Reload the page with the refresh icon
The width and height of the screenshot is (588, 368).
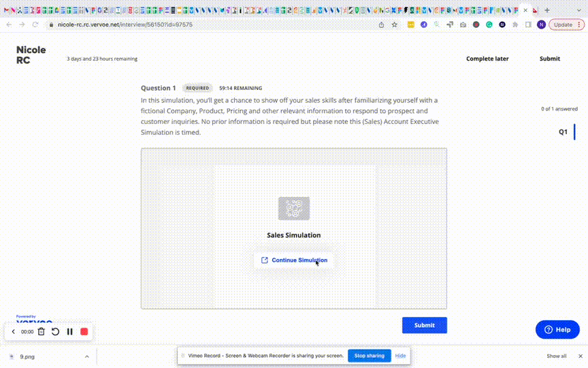35,25
